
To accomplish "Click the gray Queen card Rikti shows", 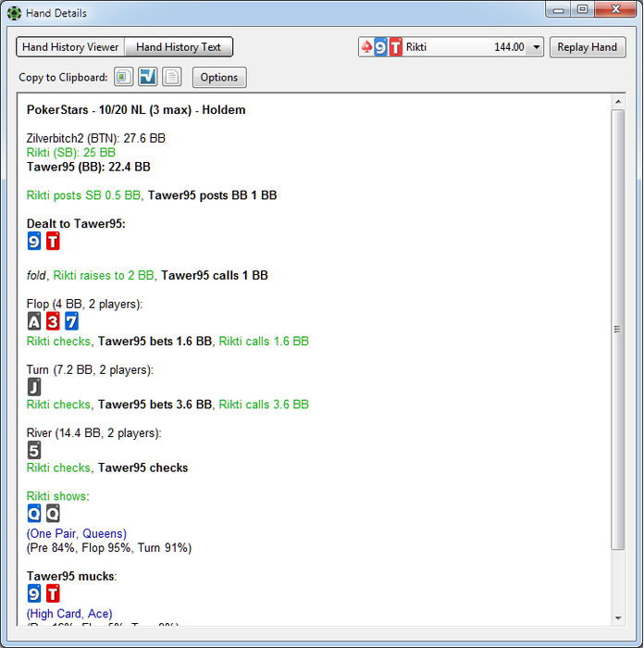I will coord(53,513).
